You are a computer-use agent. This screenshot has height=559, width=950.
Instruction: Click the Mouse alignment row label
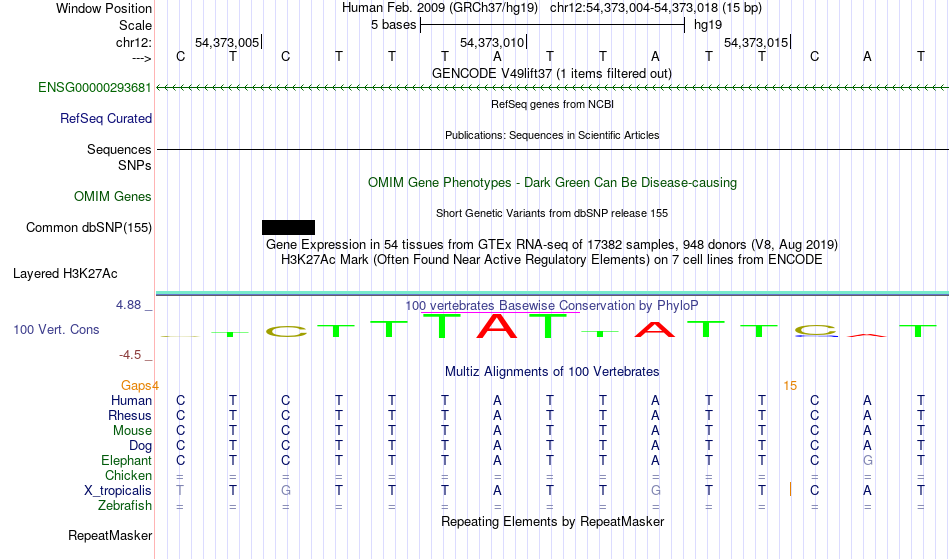click(x=132, y=431)
